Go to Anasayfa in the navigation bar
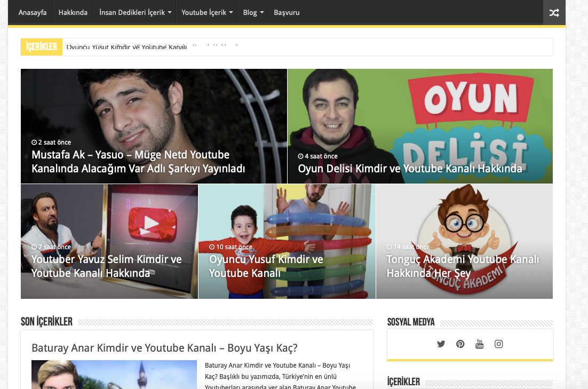This screenshot has width=588, height=389. coord(33,12)
